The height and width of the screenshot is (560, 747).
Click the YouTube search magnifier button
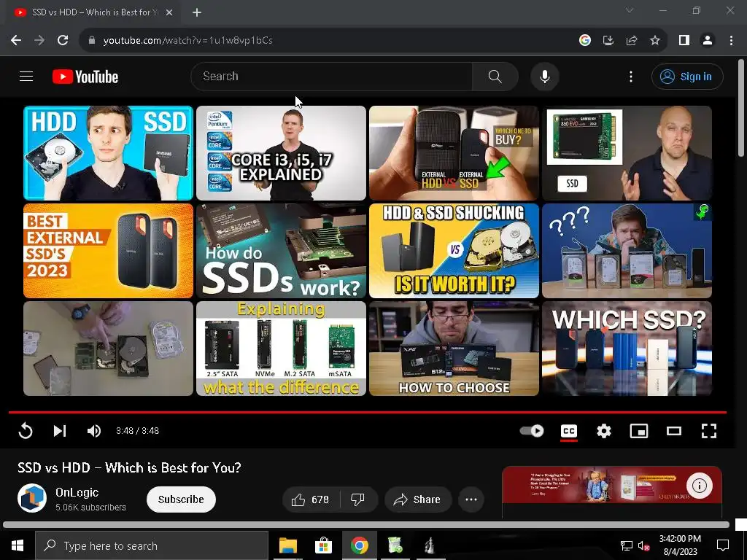495,76
